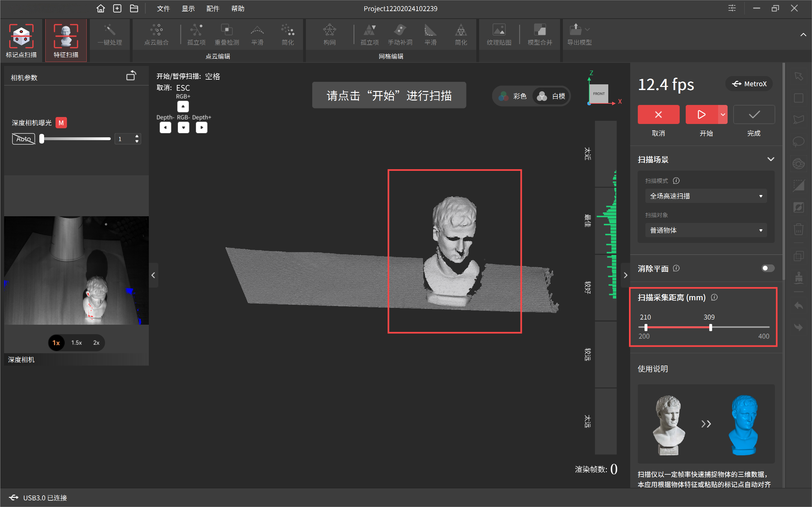This screenshot has width=812, height=507.
Task: Click info icon next to 扫描采集距离
Action: click(714, 297)
